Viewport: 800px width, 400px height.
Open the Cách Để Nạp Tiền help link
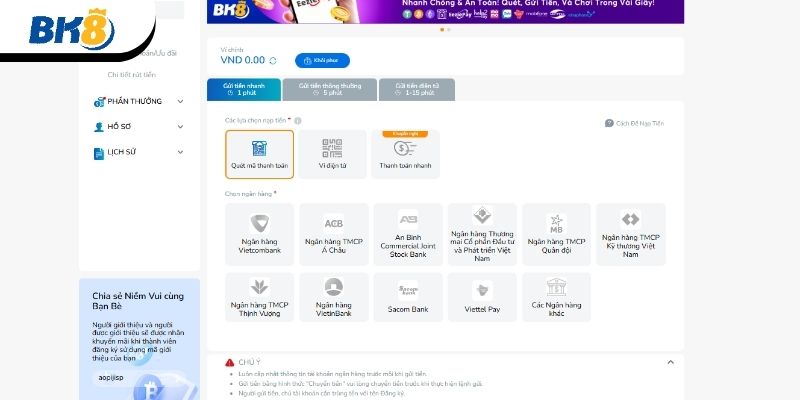tap(634, 123)
